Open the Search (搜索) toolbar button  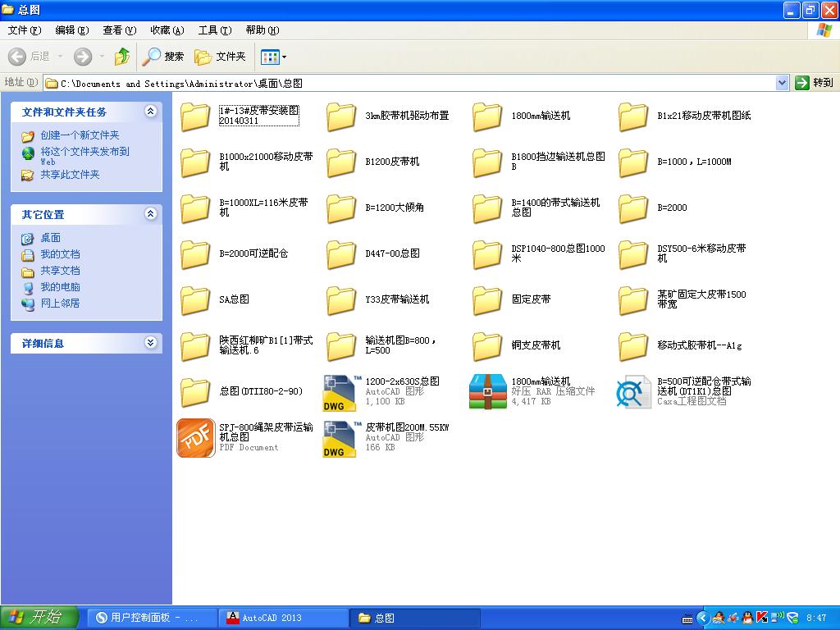point(162,57)
